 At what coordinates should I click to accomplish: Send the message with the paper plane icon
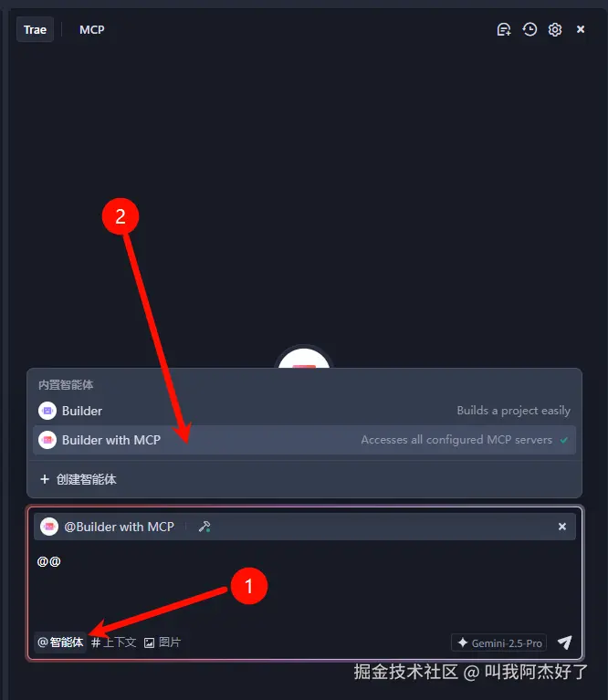coord(565,643)
